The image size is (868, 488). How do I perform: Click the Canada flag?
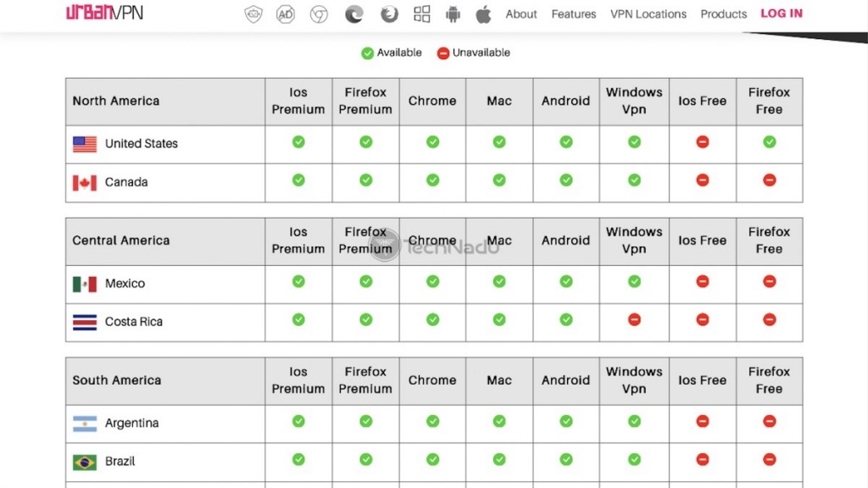85,183
